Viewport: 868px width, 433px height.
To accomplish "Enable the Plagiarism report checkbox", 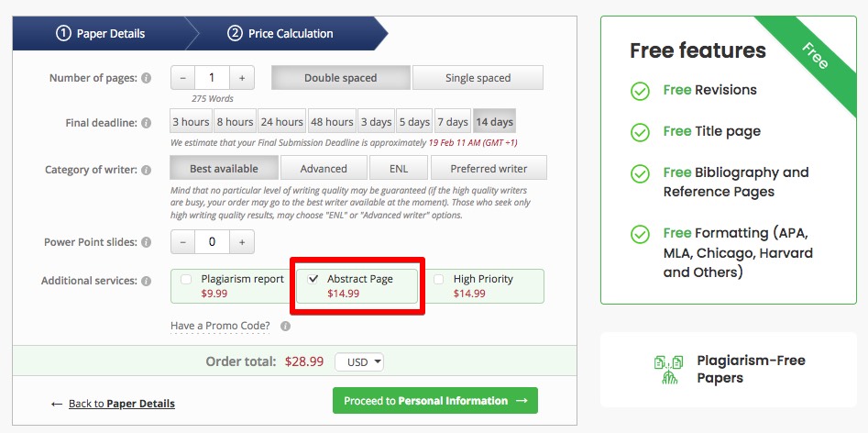I will (187, 280).
